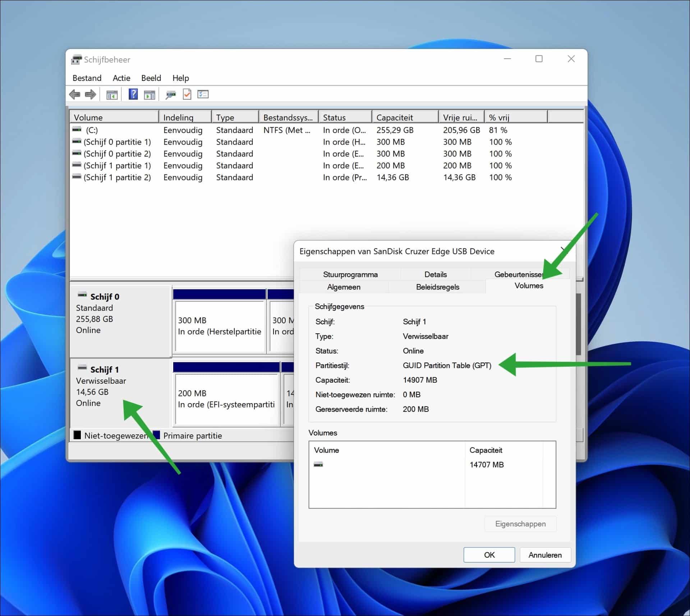Click the dark blue Primaire partitie color legend swatch

(x=157, y=435)
